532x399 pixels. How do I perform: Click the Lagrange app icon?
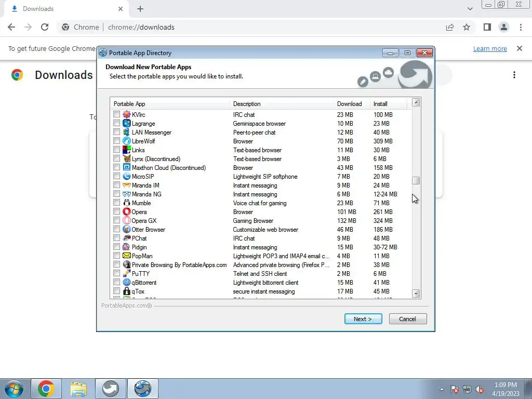[x=127, y=123]
